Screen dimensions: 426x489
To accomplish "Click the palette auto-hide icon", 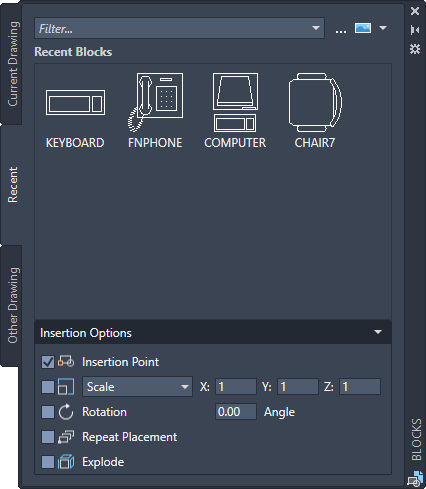I will coord(415,30).
